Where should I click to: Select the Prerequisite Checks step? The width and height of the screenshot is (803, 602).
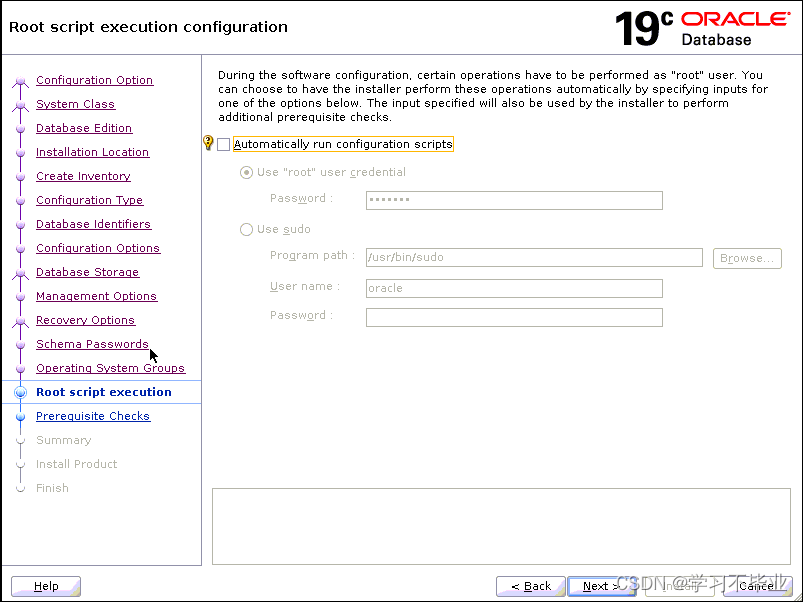(93, 416)
